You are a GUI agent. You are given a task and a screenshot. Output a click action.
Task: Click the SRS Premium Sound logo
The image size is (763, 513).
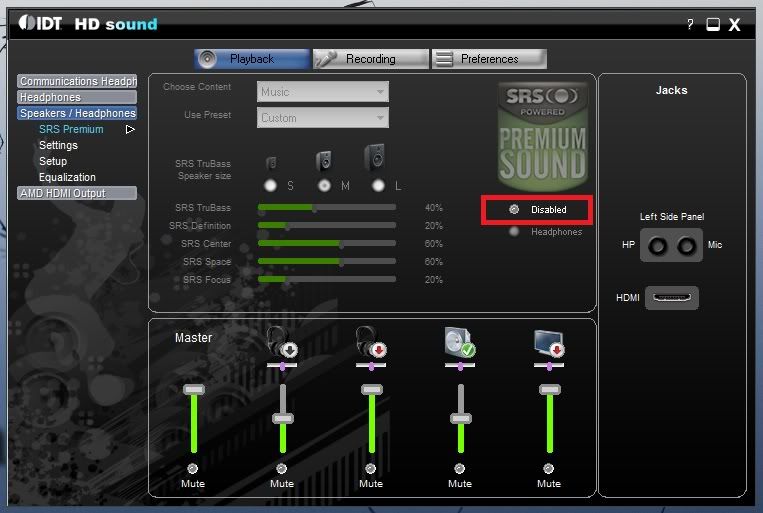click(543, 137)
